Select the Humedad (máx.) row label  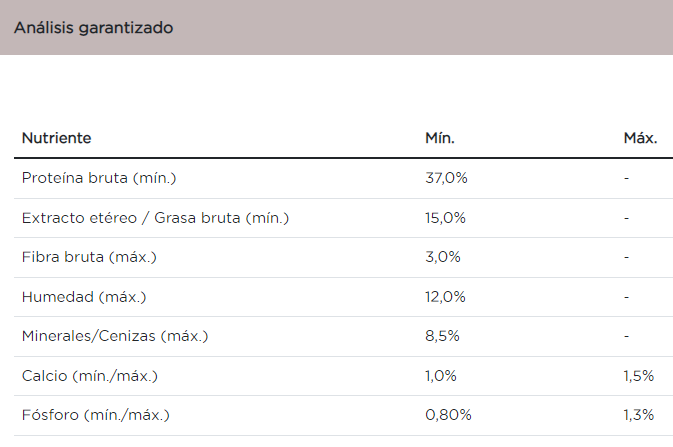[x=85, y=297]
